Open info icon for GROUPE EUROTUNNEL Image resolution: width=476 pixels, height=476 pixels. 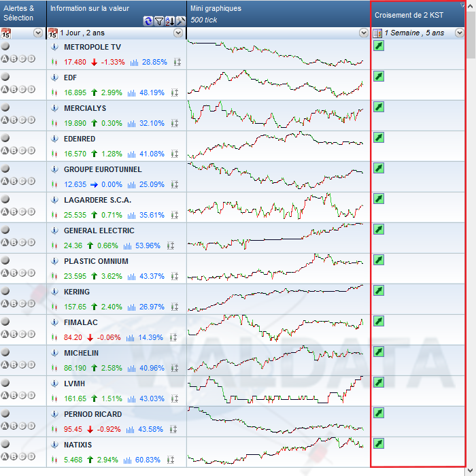point(54,169)
